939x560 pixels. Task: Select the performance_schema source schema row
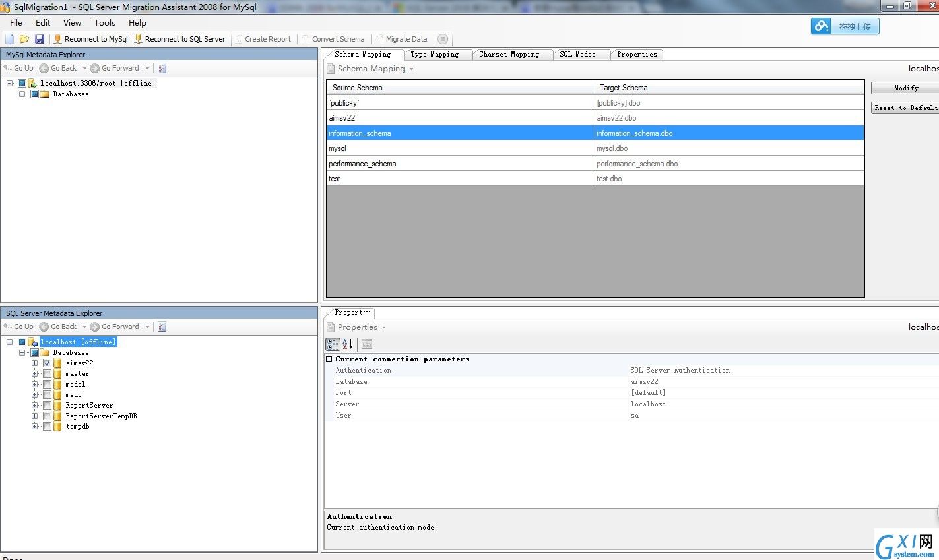[x=461, y=164]
